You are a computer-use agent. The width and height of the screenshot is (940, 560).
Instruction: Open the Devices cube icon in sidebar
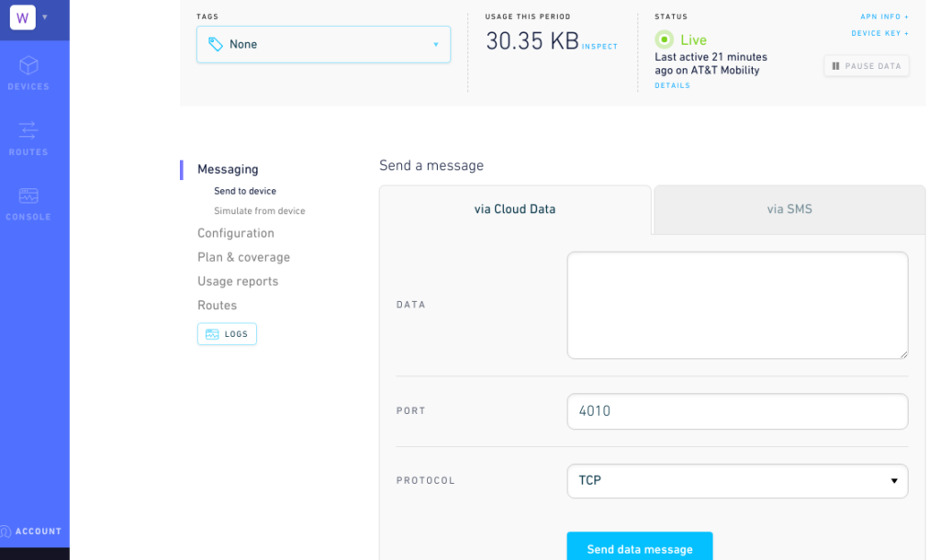pyautogui.click(x=28, y=66)
